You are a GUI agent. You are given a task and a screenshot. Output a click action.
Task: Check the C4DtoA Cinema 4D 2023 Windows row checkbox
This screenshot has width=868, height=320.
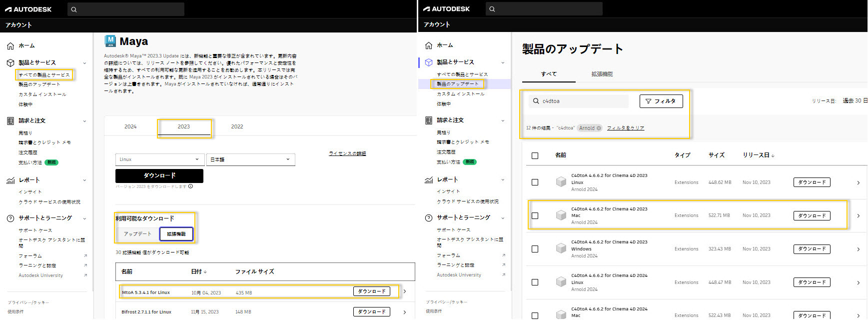click(535, 249)
